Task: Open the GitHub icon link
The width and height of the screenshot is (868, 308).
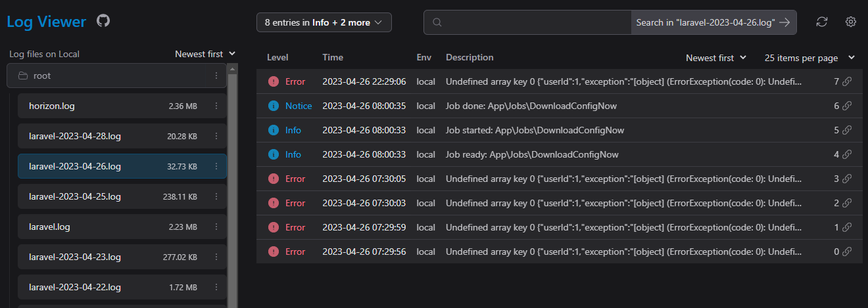Action: click(103, 20)
